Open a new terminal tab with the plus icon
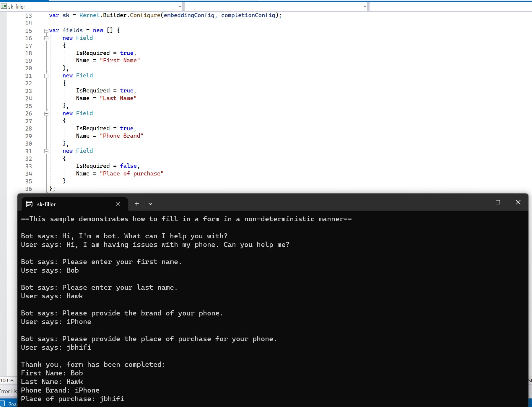This screenshot has height=407, width=532. tap(137, 203)
